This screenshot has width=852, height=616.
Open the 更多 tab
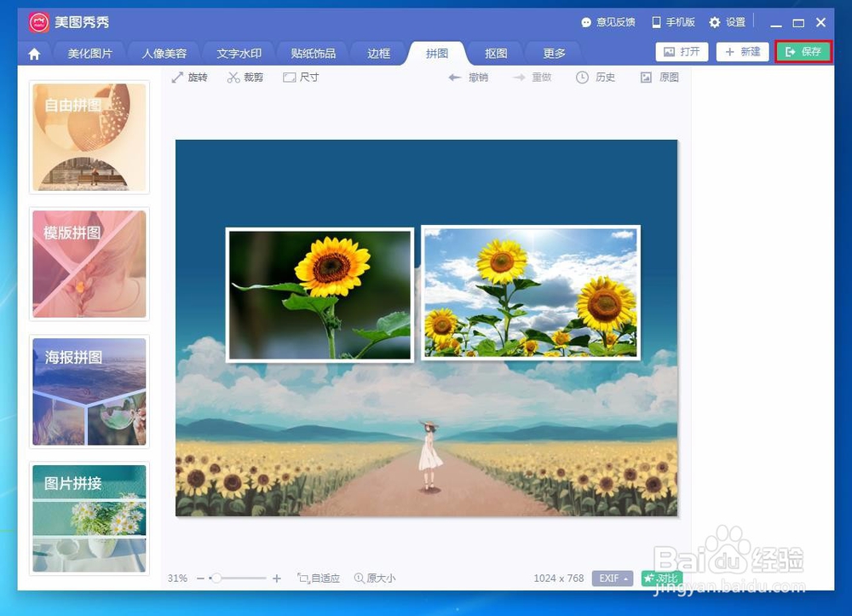click(554, 54)
